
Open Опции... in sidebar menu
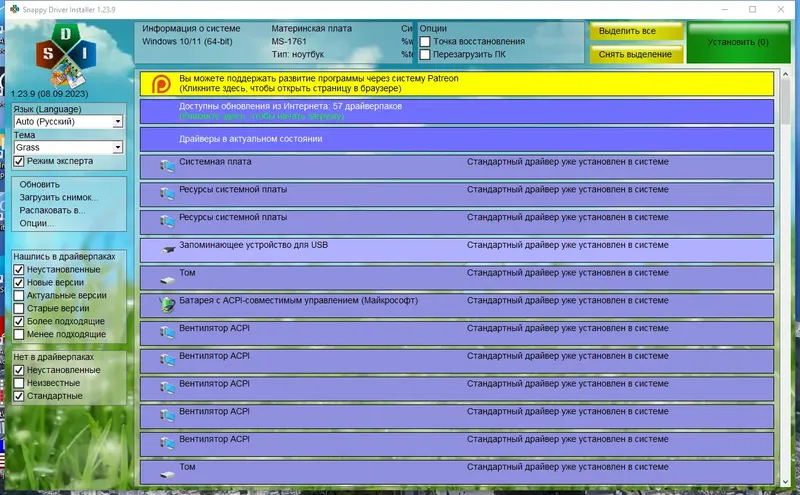36,223
